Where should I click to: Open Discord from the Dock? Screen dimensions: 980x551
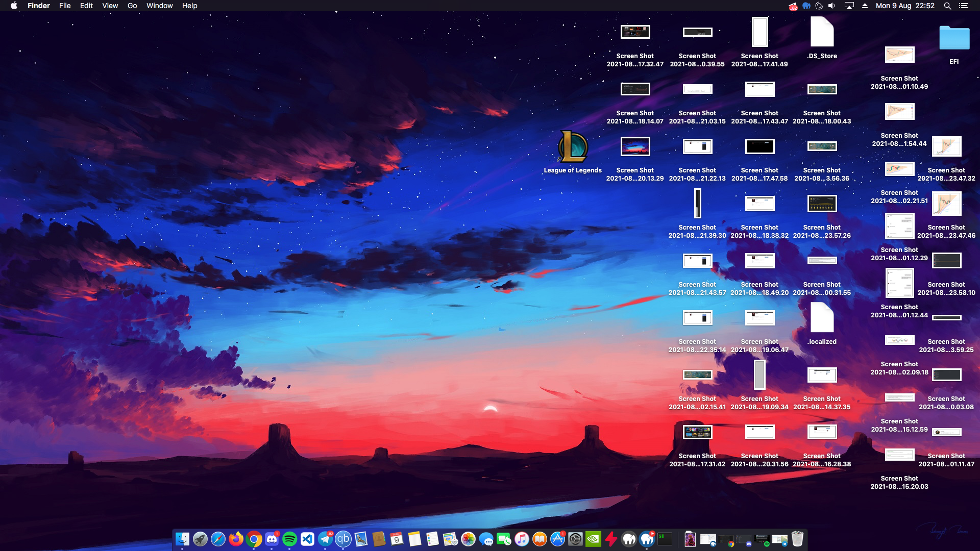point(272,539)
